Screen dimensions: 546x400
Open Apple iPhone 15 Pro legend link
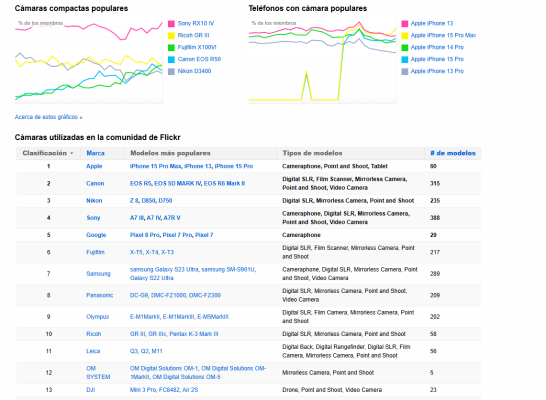coord(437,59)
